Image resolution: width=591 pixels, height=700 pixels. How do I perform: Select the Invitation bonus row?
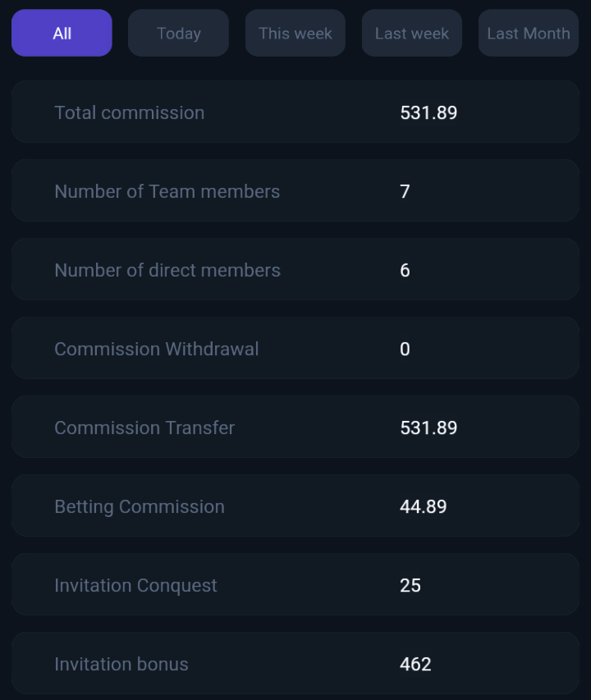point(295,663)
